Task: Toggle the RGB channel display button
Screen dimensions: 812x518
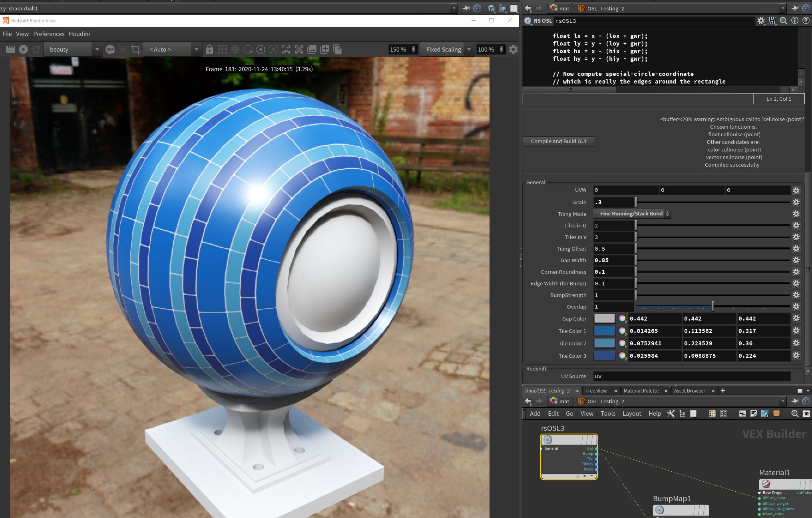Action: [110, 49]
